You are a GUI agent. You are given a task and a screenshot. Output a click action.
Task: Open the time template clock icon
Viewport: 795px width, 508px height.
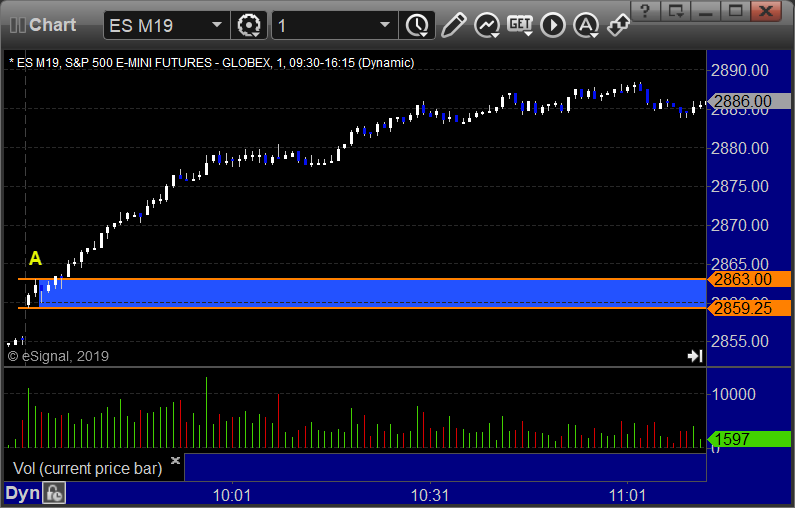(x=417, y=25)
